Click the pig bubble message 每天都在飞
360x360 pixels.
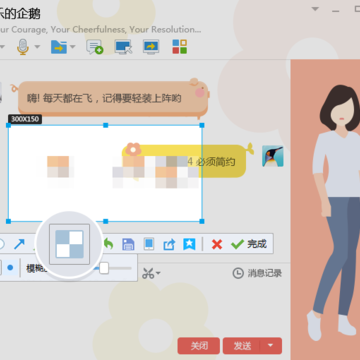(113, 98)
